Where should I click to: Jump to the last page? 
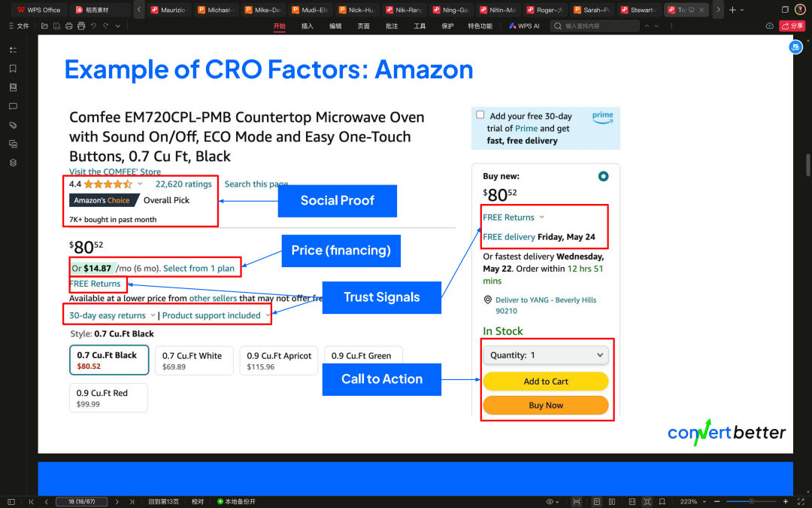click(132, 502)
